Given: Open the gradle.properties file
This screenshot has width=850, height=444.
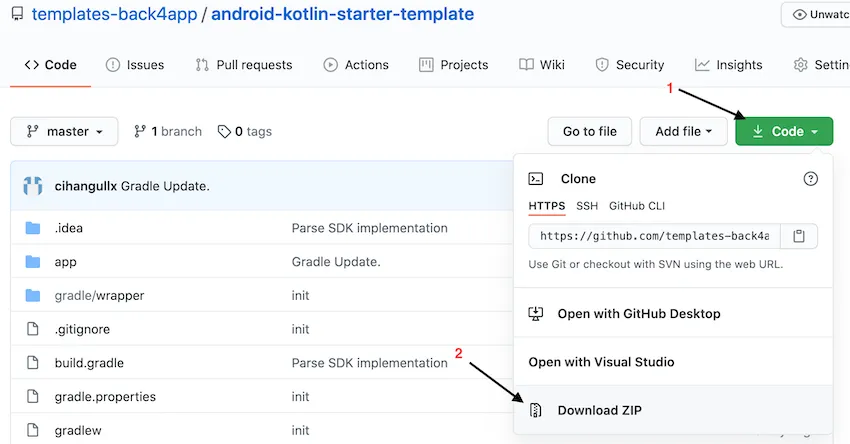Looking at the screenshot, I should [105, 396].
